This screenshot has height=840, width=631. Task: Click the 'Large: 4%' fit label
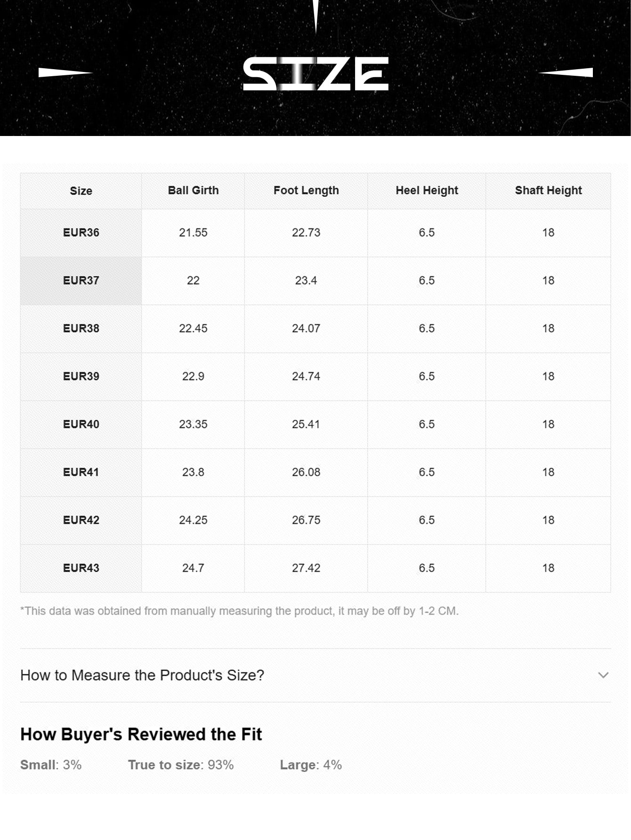[311, 765]
